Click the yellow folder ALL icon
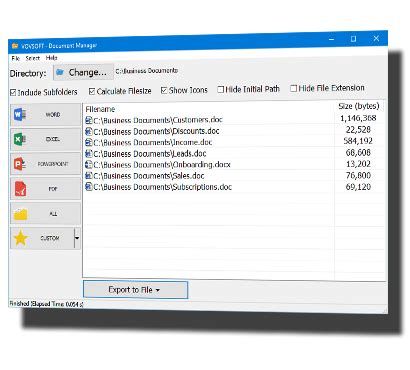 [20, 214]
